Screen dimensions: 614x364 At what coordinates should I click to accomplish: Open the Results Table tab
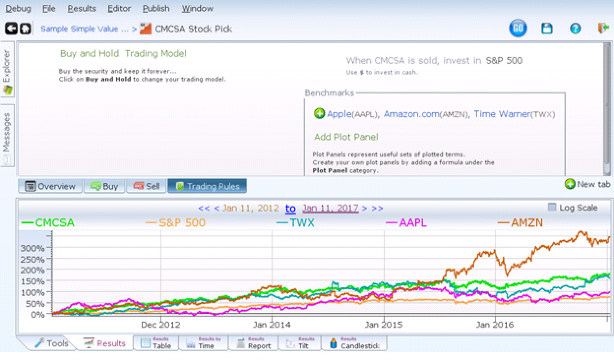point(156,343)
